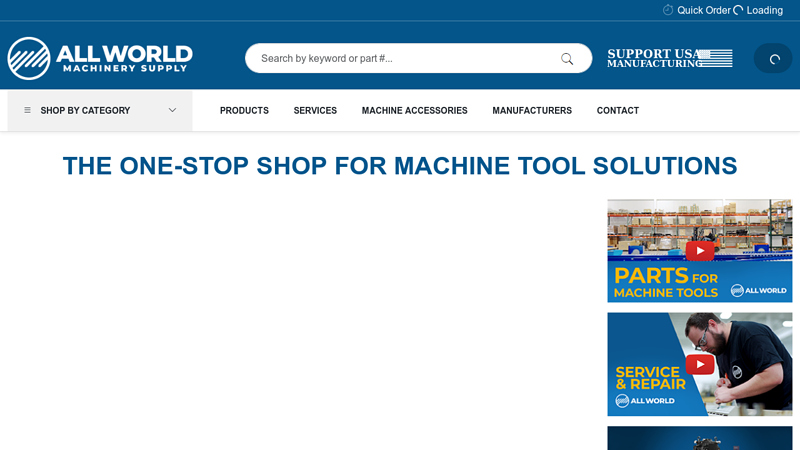Viewport: 800px width, 450px height.
Task: Focus the keyword or part number search field
Action: pyautogui.click(x=405, y=58)
